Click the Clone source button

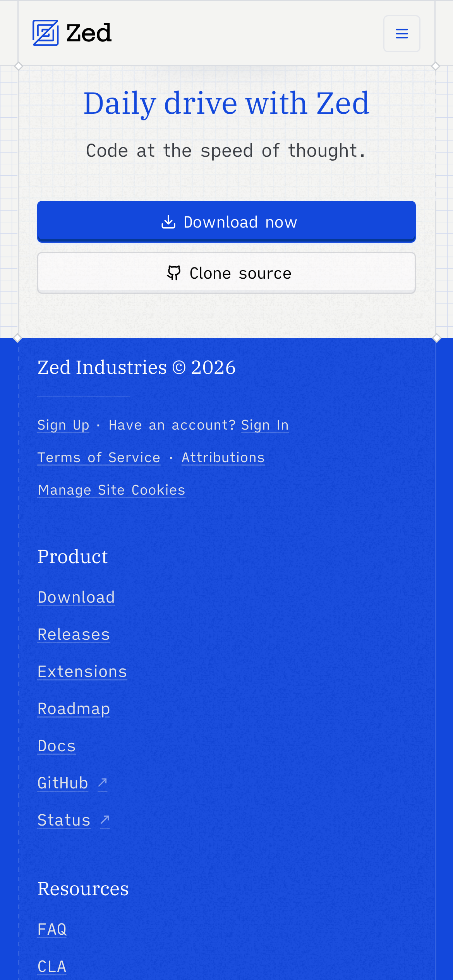226,273
